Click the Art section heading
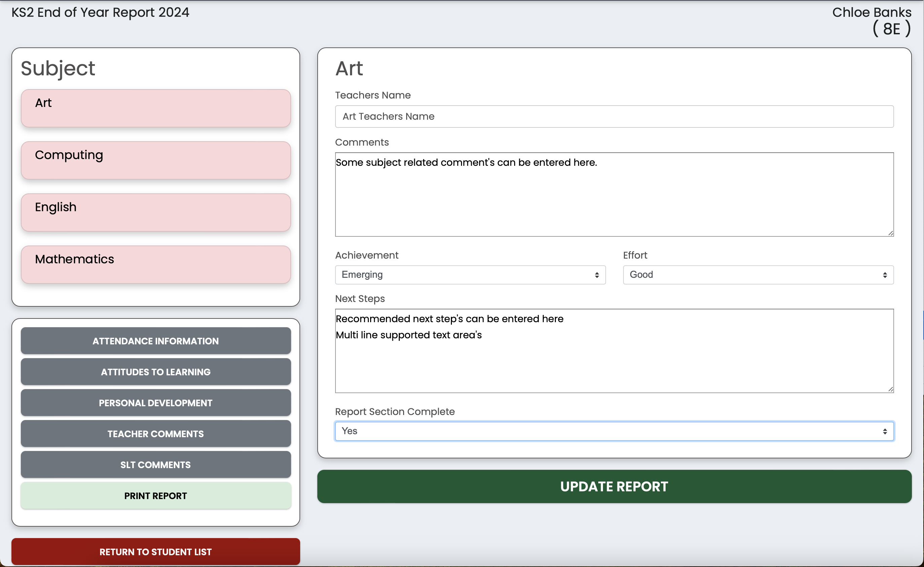 click(349, 68)
